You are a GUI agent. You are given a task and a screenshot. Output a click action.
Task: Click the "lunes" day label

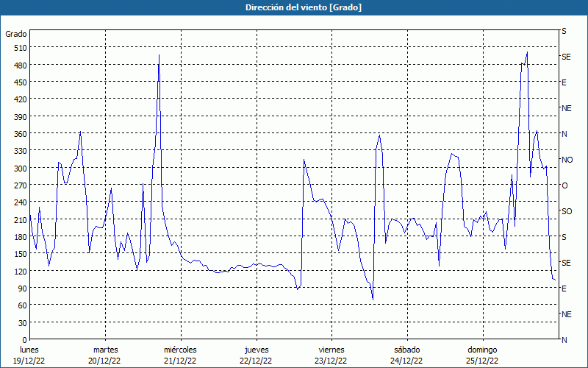coord(29,350)
